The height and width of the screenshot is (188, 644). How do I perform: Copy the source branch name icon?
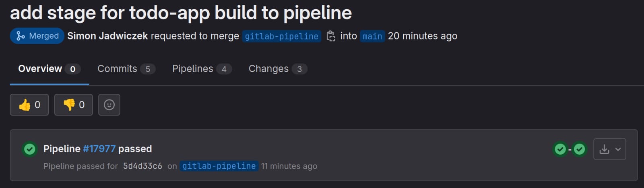tap(330, 36)
